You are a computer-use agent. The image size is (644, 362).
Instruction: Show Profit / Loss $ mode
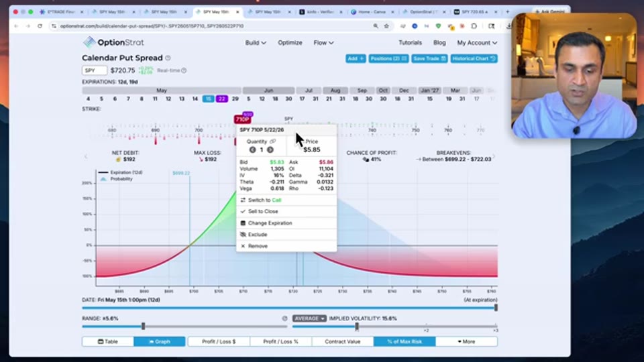coord(219,341)
